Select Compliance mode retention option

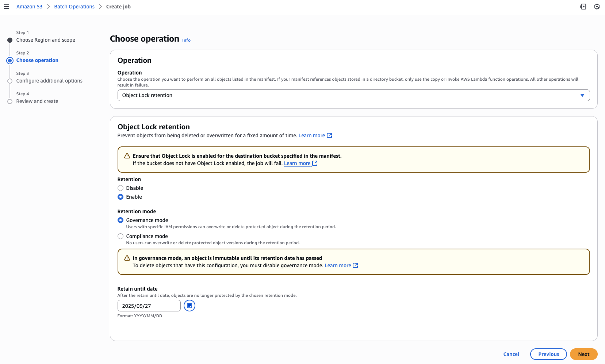pyautogui.click(x=120, y=236)
